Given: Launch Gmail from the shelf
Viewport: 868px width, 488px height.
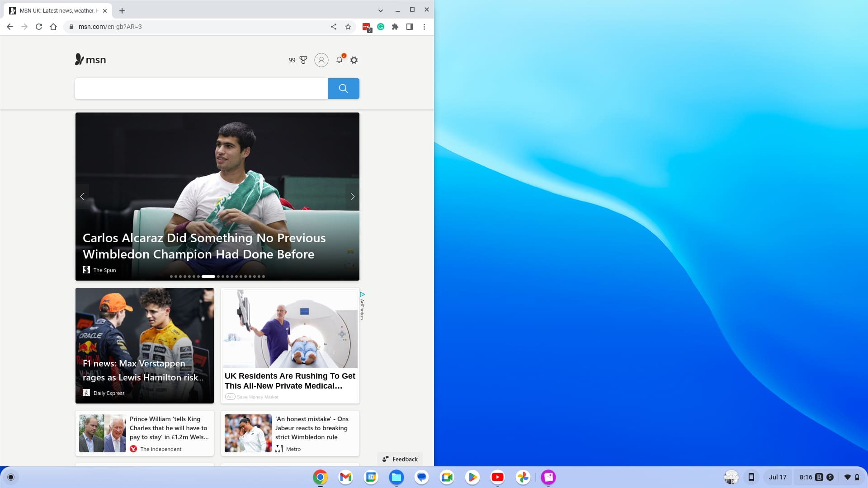Looking at the screenshot, I should 346,477.
